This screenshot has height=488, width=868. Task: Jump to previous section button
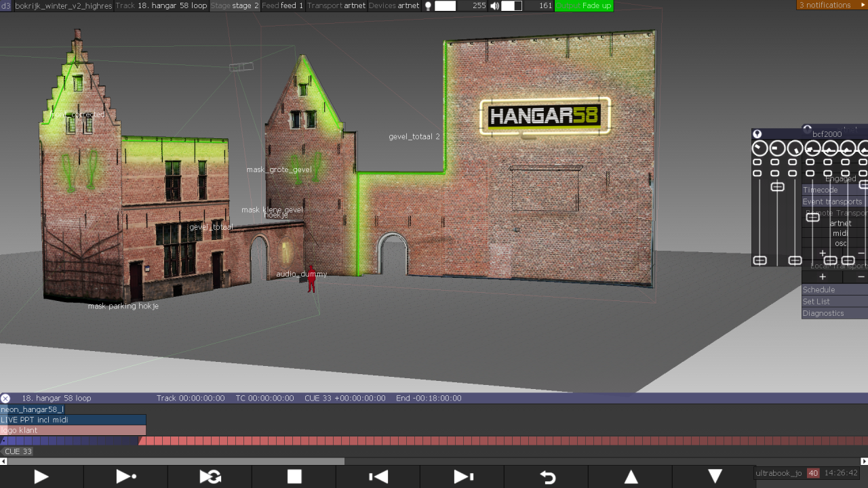[378, 476]
